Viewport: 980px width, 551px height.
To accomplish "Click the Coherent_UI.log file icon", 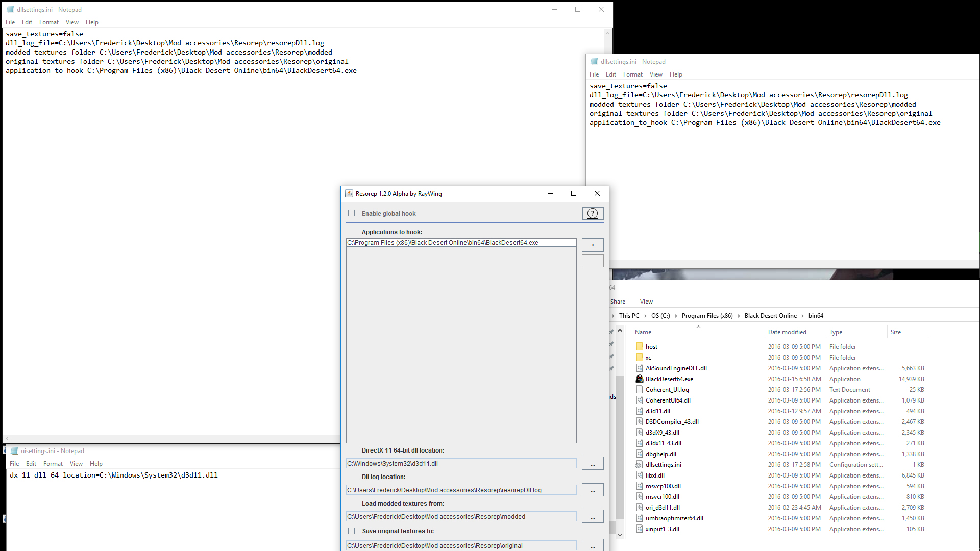I will coord(640,390).
